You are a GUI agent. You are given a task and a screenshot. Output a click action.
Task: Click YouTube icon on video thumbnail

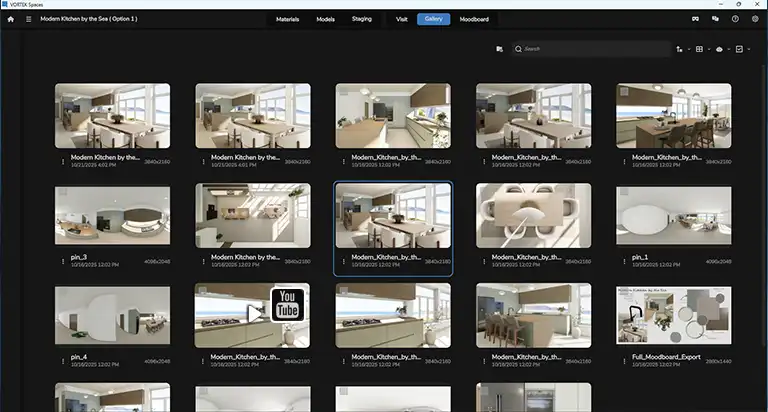coord(287,304)
